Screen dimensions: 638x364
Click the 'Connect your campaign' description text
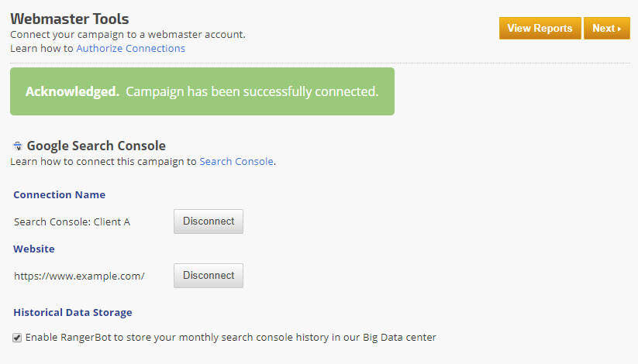(133, 35)
